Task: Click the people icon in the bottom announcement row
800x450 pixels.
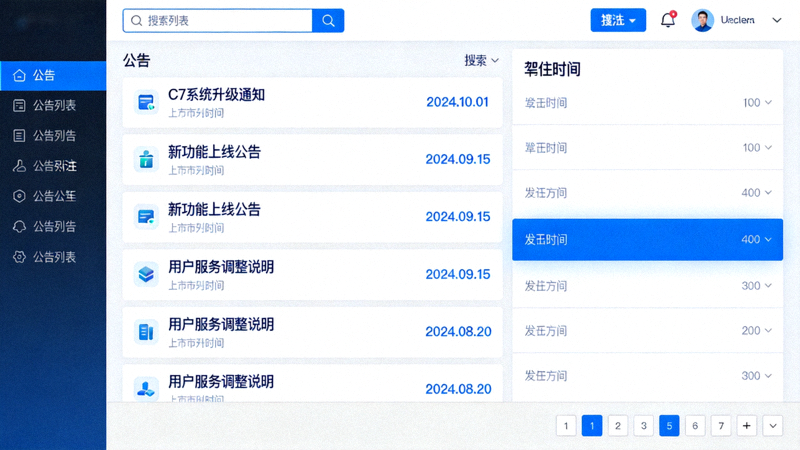Action: tap(146, 389)
